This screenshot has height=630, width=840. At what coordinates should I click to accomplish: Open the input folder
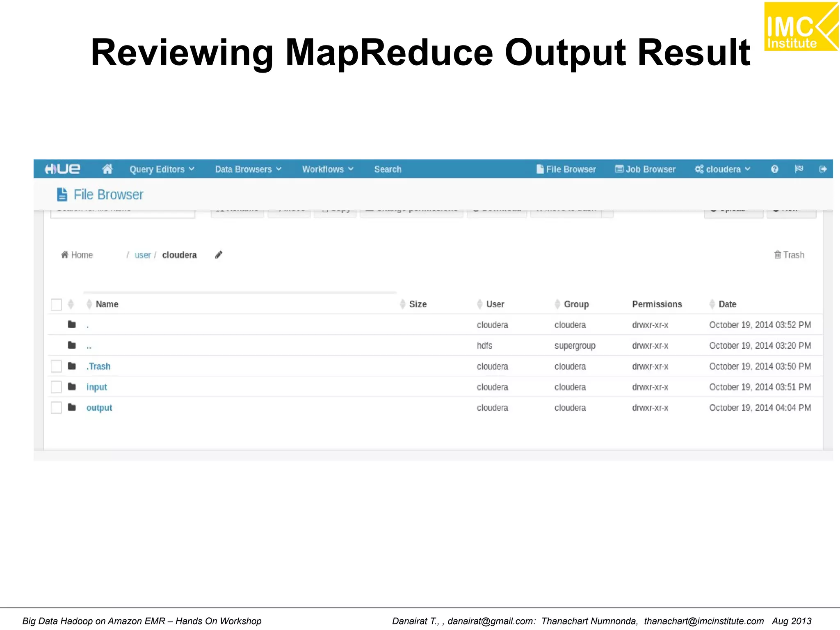coord(97,387)
